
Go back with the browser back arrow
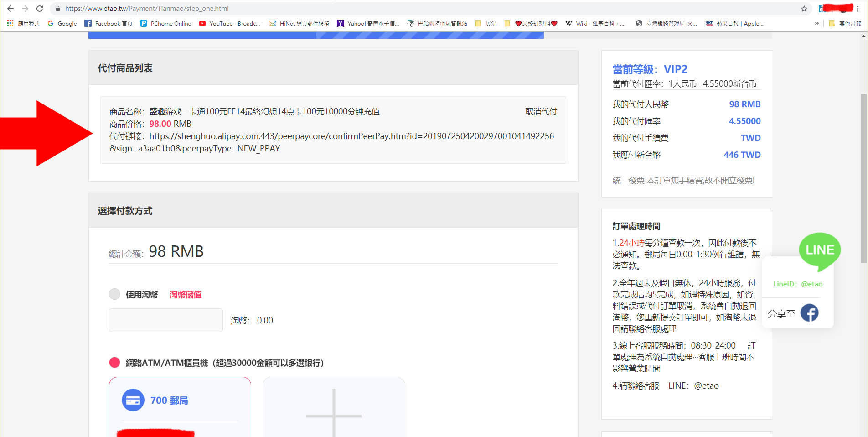click(10, 9)
